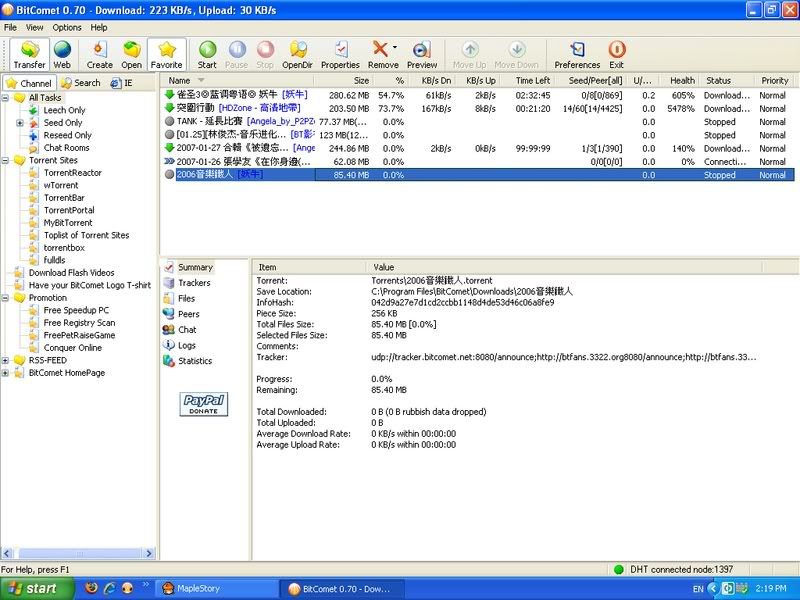The height and width of the screenshot is (600, 800).
Task: Switch to MapleStory in the taskbar
Action: 188,588
